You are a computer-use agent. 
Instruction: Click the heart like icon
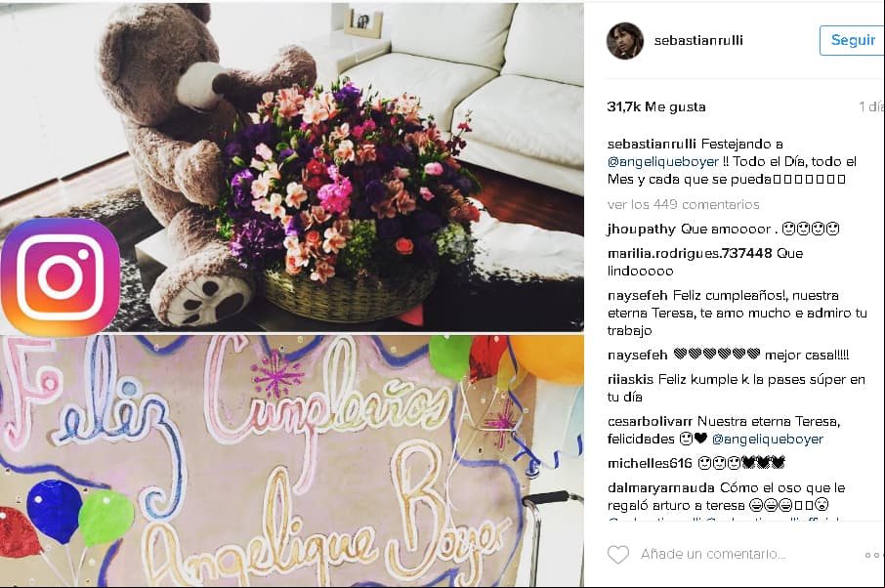(x=618, y=555)
